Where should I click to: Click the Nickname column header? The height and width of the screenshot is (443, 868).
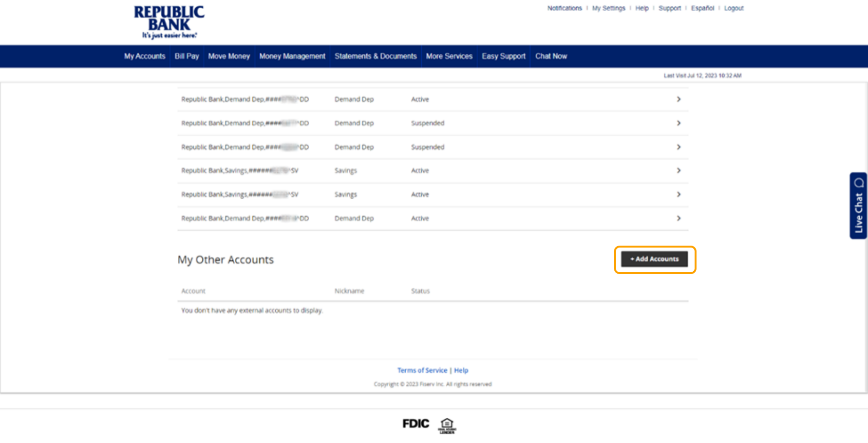(349, 291)
